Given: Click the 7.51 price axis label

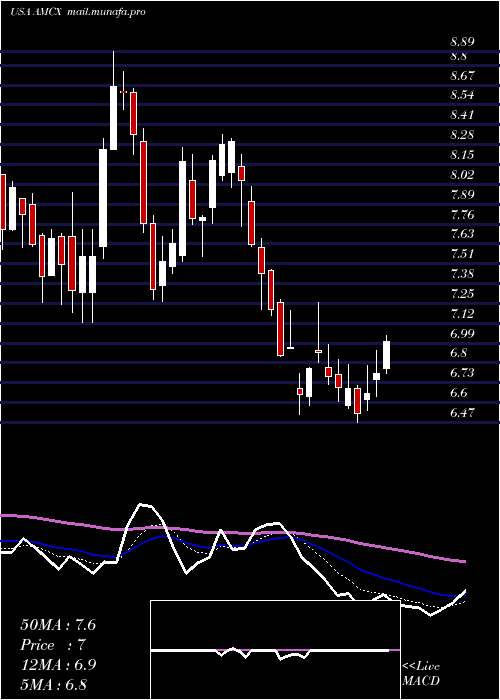Looking at the screenshot, I should [x=462, y=254].
